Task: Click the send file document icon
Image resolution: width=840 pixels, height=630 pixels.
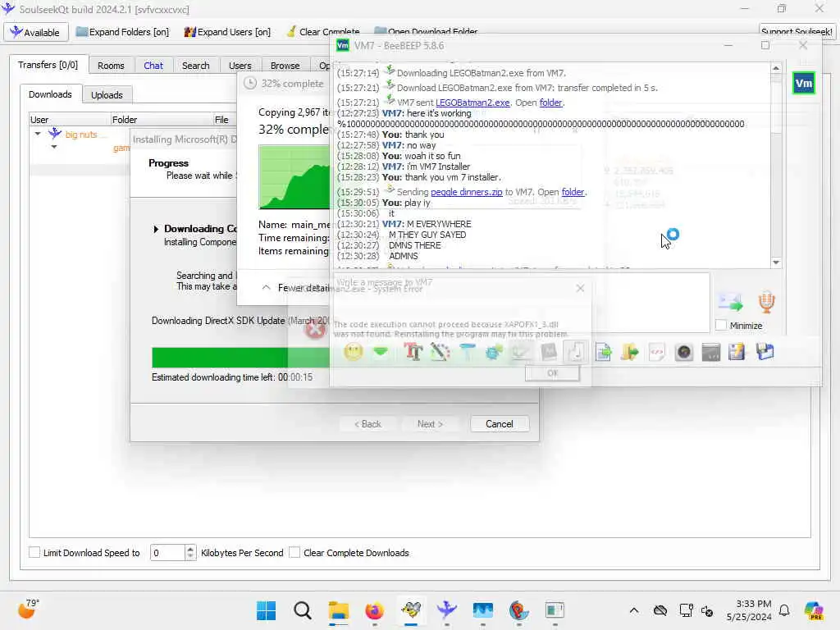Action: pyautogui.click(x=603, y=352)
